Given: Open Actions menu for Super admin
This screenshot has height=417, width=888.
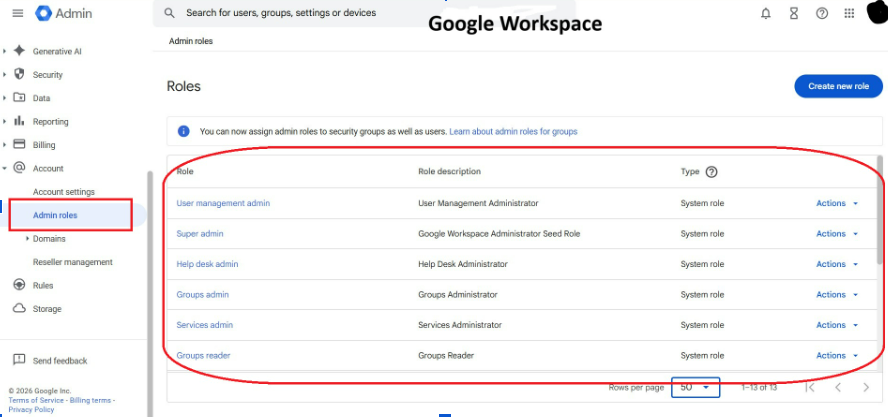Looking at the screenshot, I should (x=837, y=233).
